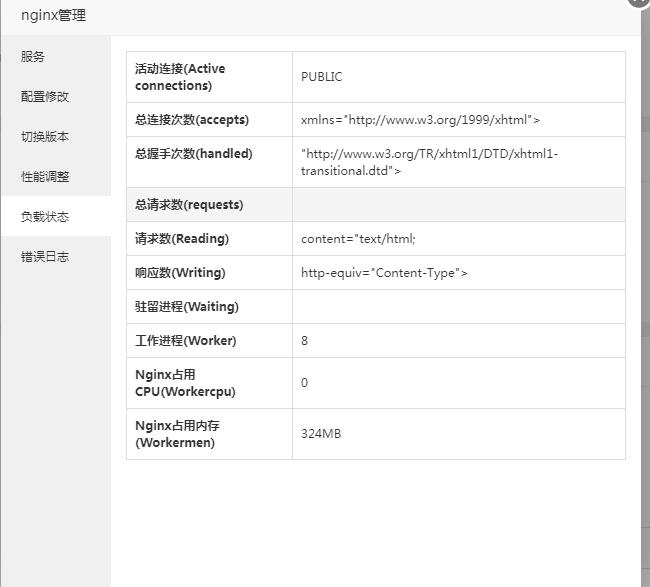The width and height of the screenshot is (650, 587).
Task: Close the nginx管理 dialog
Action: tap(639, 2)
